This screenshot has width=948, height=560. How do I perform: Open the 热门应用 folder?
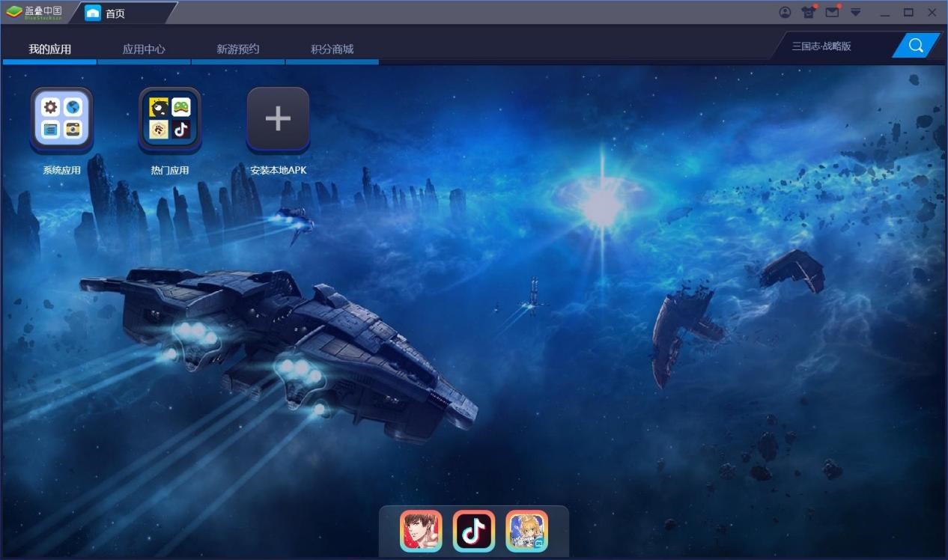[x=170, y=120]
